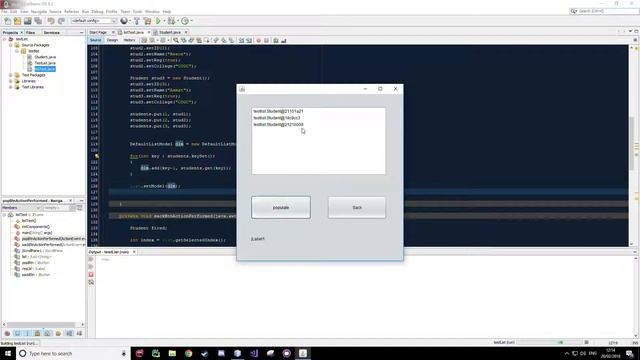The width and height of the screenshot is (640, 360).
Task: Click the New Project toolbar icon
Action: [x=17, y=21]
